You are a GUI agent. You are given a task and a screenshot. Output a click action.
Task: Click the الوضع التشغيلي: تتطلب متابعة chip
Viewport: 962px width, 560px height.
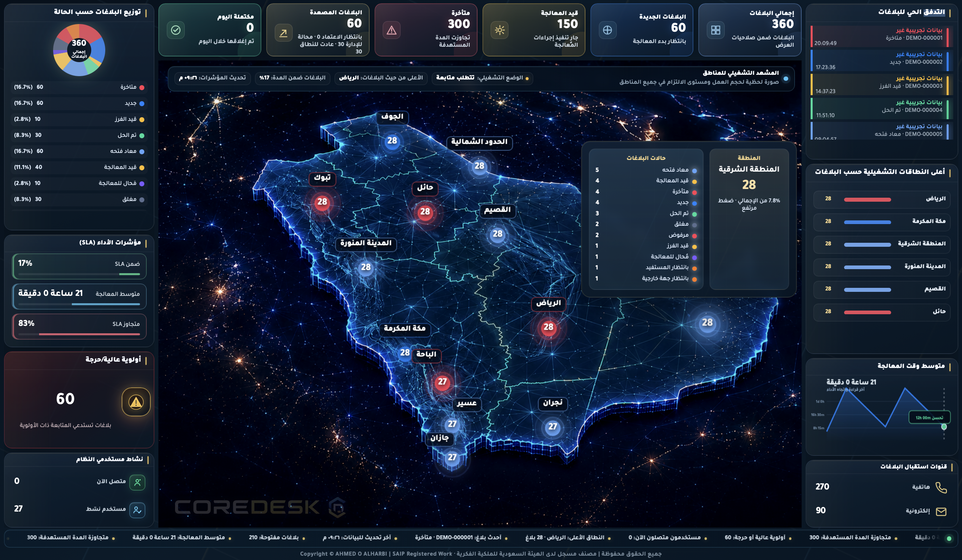click(482, 78)
